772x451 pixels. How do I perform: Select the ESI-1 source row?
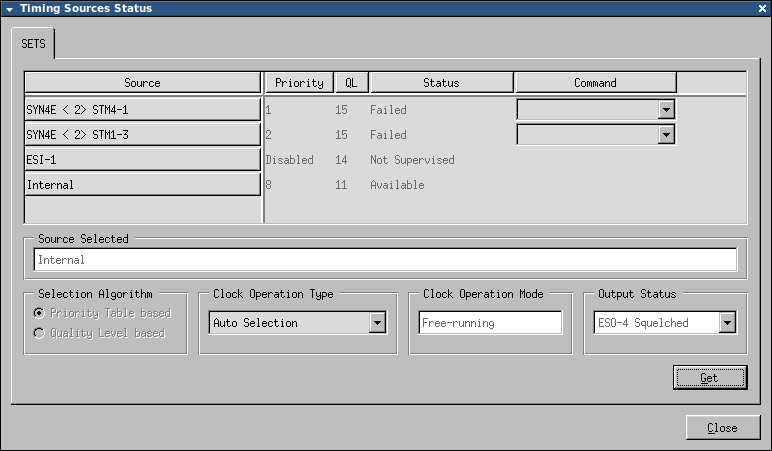click(142, 160)
